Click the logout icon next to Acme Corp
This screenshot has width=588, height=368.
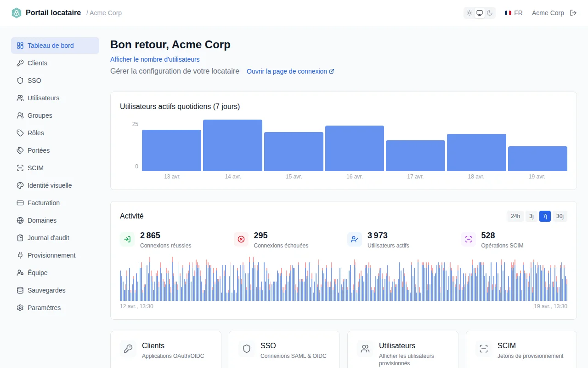click(573, 13)
